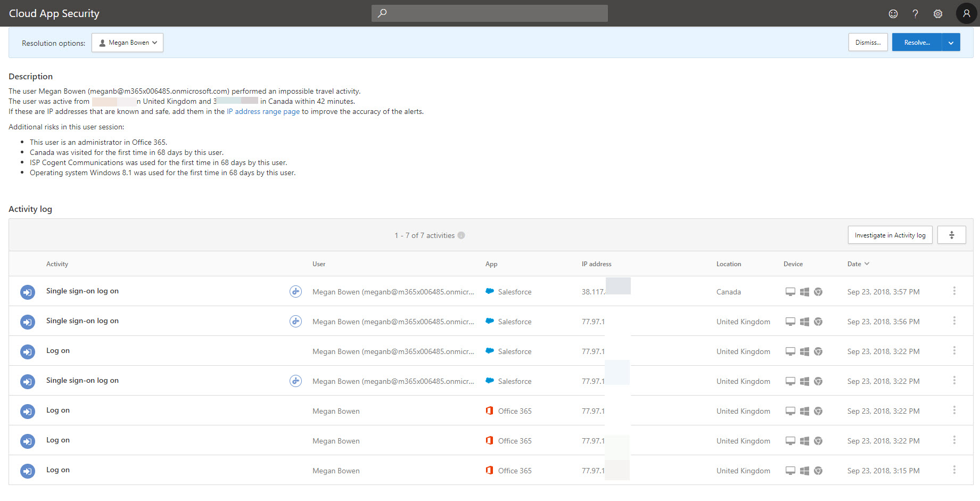
Task: Click the activities count info icon
Action: [x=461, y=235]
